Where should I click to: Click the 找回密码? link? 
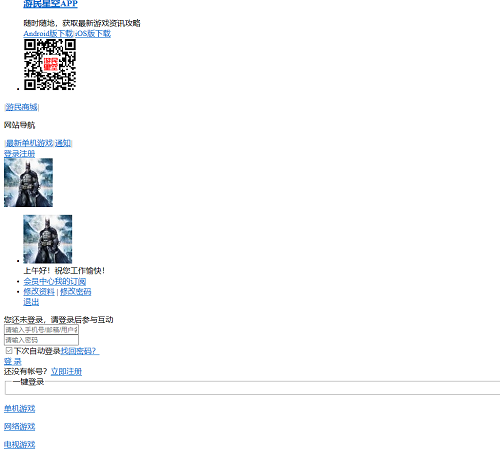point(80,351)
